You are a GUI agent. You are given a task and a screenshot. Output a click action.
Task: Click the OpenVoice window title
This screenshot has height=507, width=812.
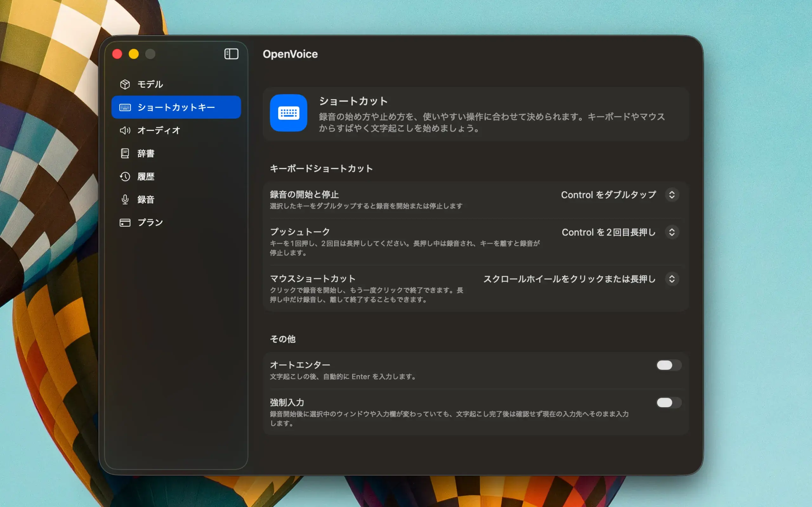click(291, 54)
